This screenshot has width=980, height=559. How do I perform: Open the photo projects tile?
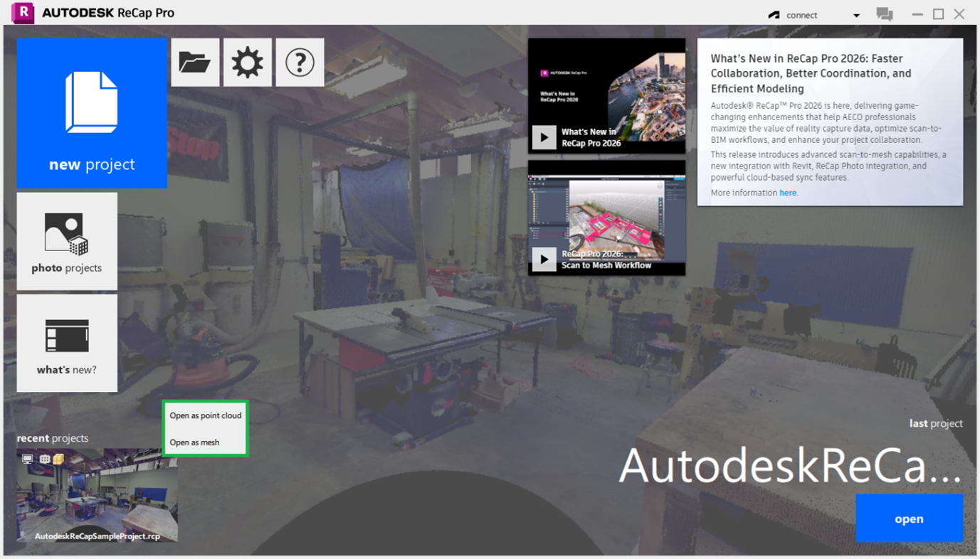67,241
